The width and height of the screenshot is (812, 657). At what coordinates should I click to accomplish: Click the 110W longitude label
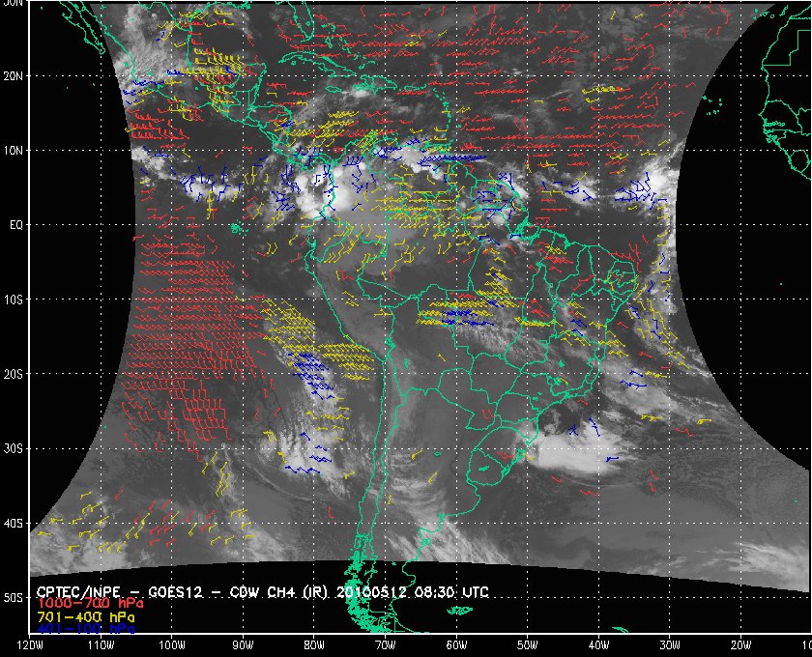pyautogui.click(x=101, y=645)
